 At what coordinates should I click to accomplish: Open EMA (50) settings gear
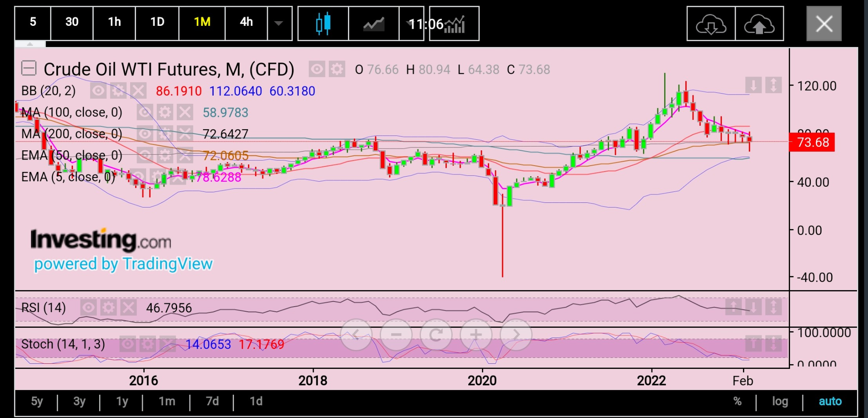click(x=165, y=155)
